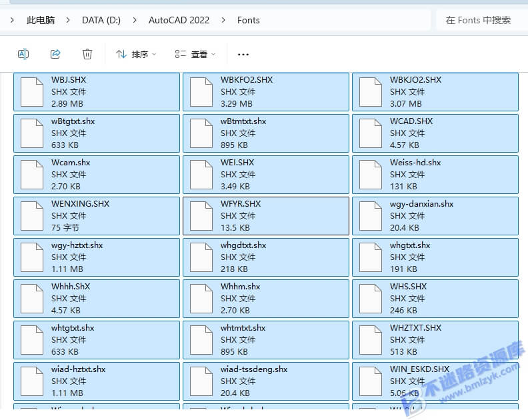
Task: Select the Whhh.ShX file icon
Action: pyautogui.click(x=32, y=299)
